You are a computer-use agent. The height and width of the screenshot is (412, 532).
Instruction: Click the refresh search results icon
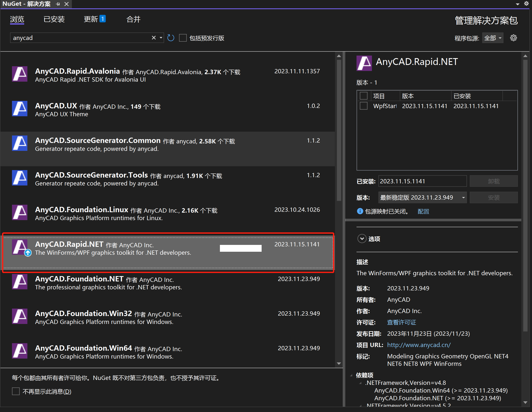(171, 38)
